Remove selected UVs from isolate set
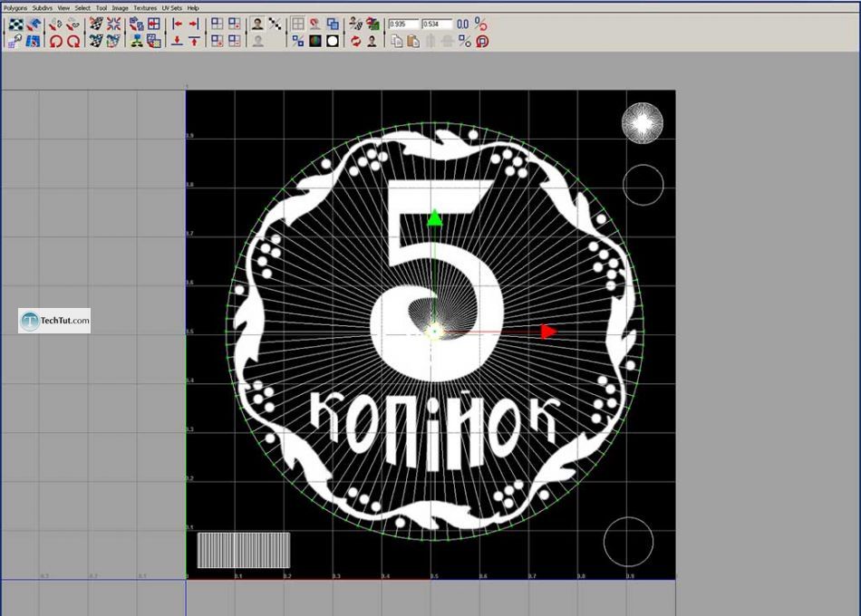The height and width of the screenshot is (616, 861). click(x=235, y=41)
